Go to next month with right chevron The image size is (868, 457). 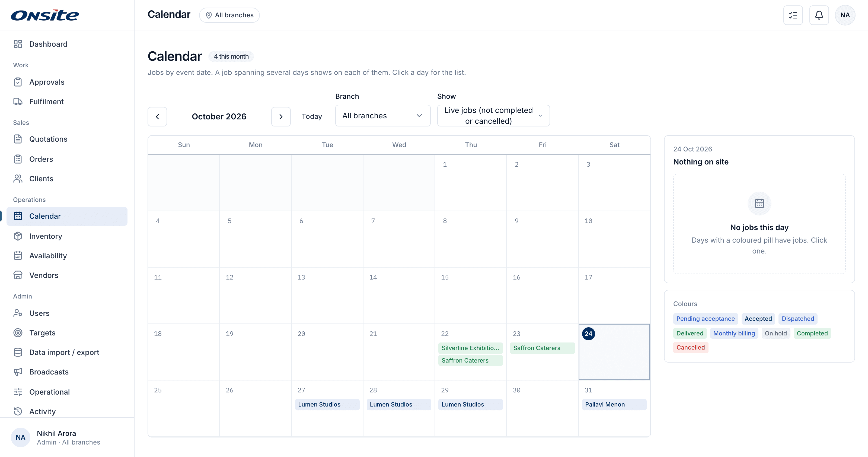[x=281, y=117]
